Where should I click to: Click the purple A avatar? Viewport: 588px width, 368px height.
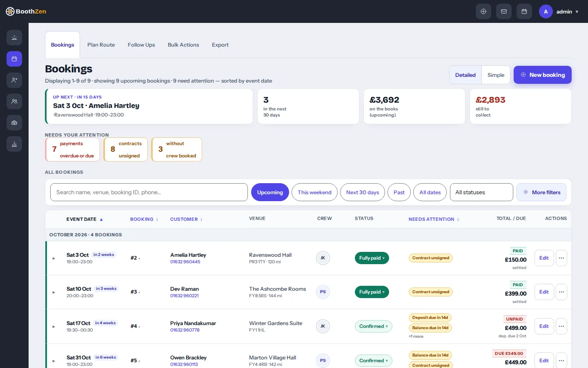[x=546, y=11]
